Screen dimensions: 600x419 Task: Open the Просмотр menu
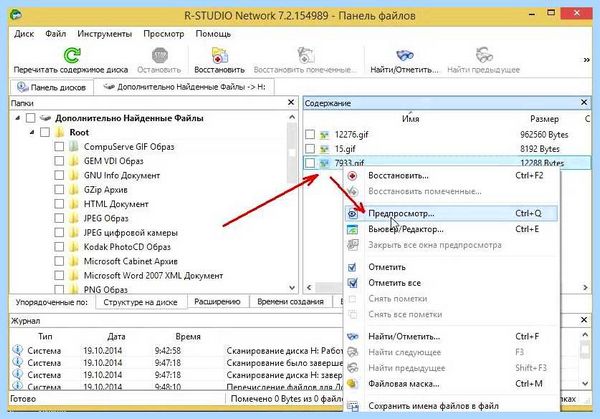pos(164,34)
